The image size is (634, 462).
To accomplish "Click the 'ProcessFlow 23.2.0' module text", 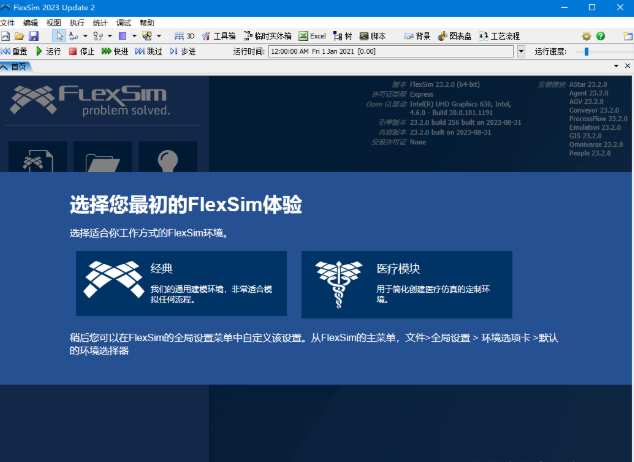I will pos(598,119).
